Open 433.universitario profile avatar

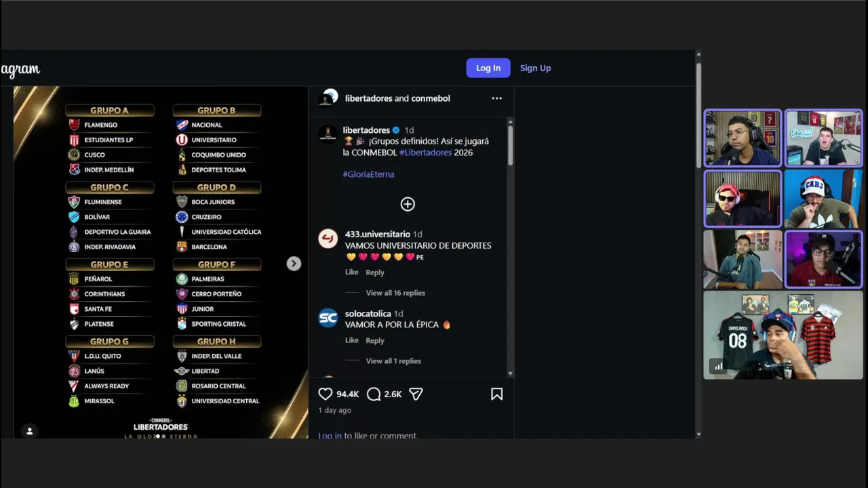328,239
